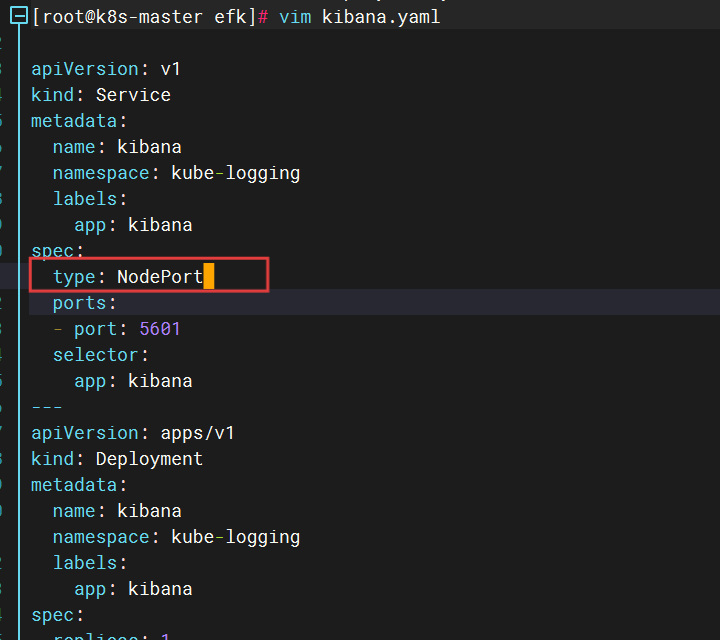The image size is (720, 640).
Task: Click the 'selector:' key
Action: [101, 355]
